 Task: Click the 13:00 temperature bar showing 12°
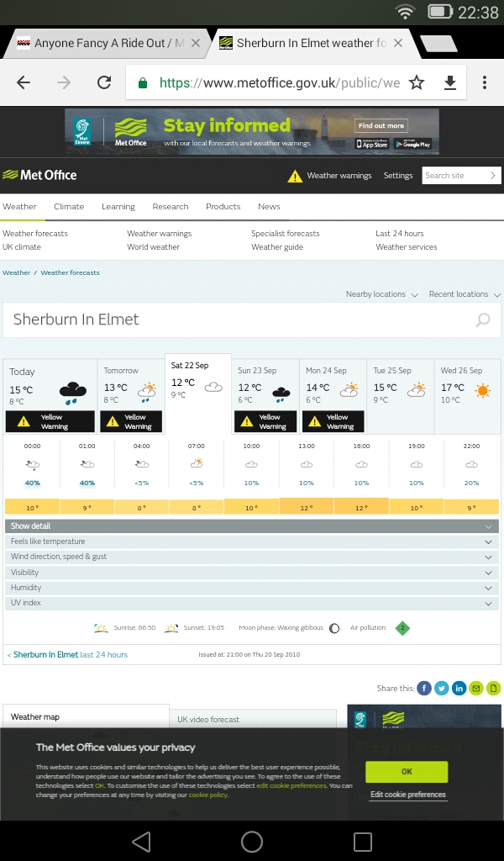307,507
